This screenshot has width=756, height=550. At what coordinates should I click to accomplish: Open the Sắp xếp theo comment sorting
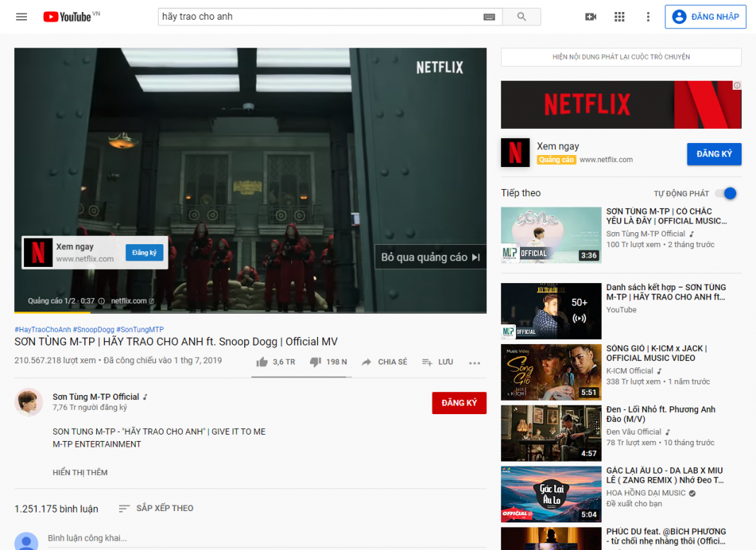coord(156,508)
